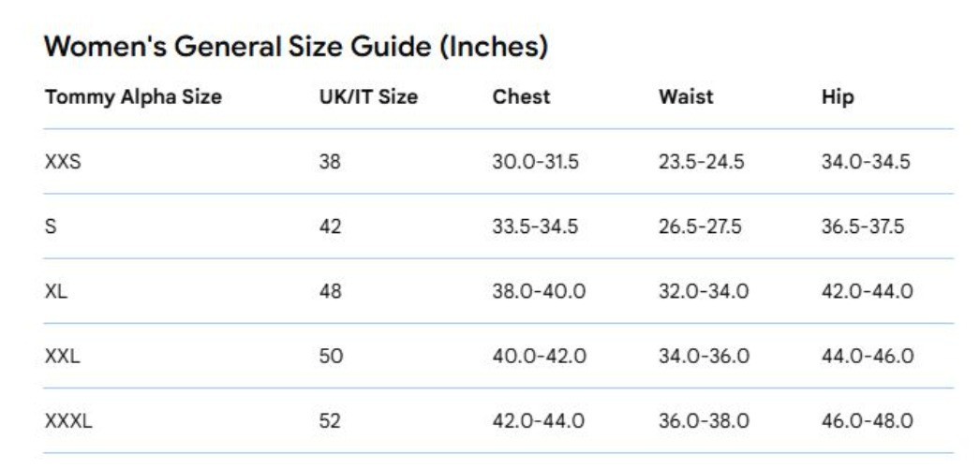Click chest value 40.0-42.0
This screenshot has width=980, height=468.
[x=539, y=357]
